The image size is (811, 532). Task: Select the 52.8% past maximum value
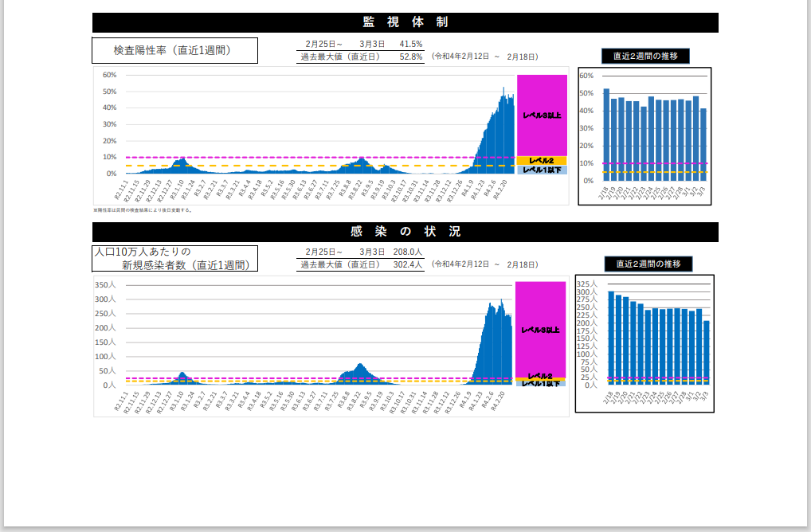coord(411,57)
